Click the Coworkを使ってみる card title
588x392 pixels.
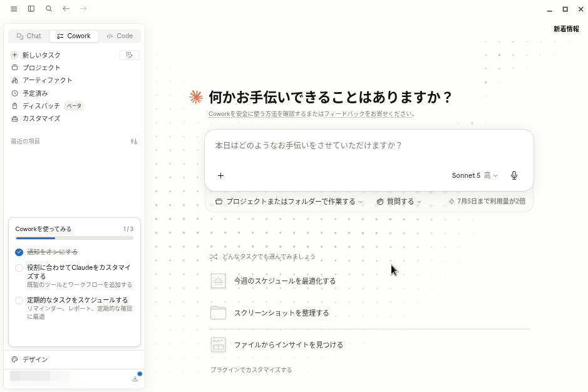pyautogui.click(x=43, y=229)
